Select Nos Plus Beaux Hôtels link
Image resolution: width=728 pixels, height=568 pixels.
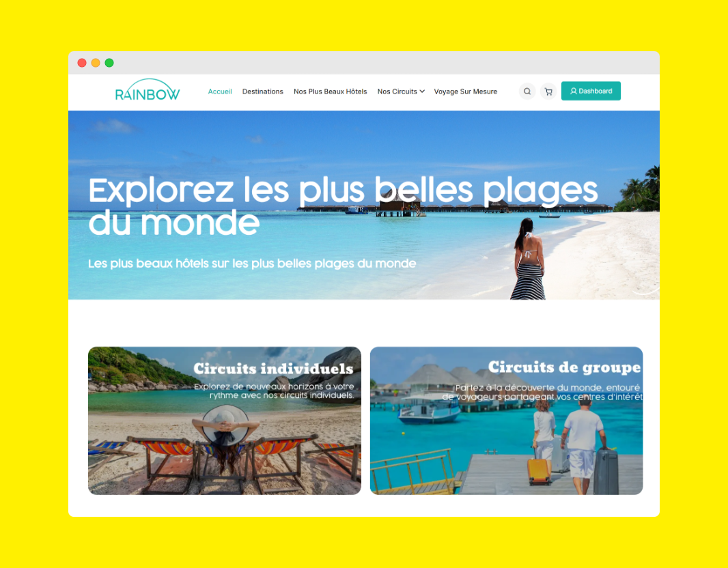pyautogui.click(x=330, y=91)
